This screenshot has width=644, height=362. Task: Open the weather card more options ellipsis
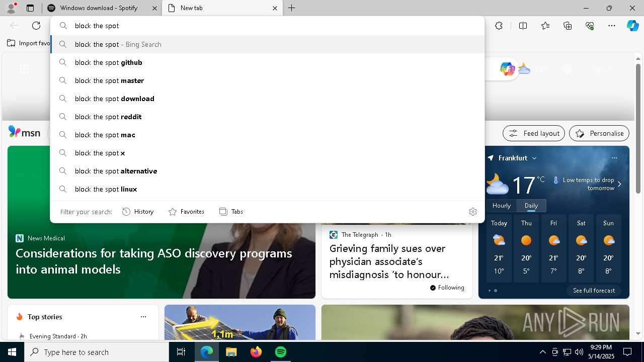[x=614, y=158]
